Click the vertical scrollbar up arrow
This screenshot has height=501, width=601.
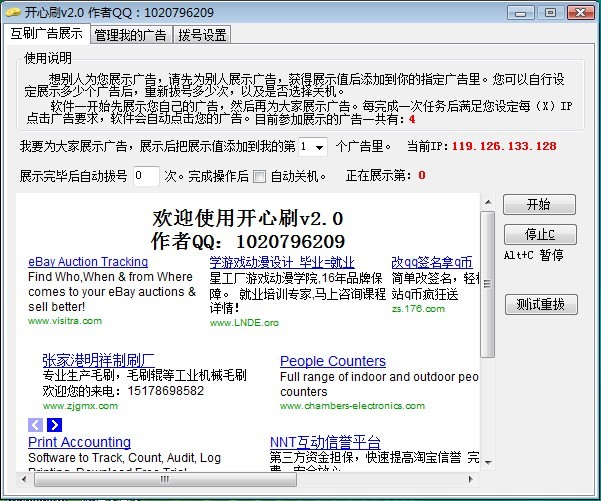488,202
